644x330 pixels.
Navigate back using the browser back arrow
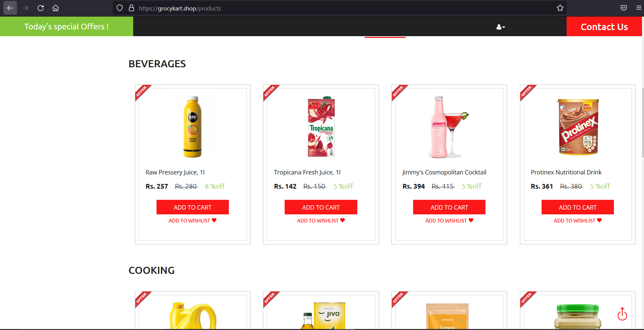10,8
